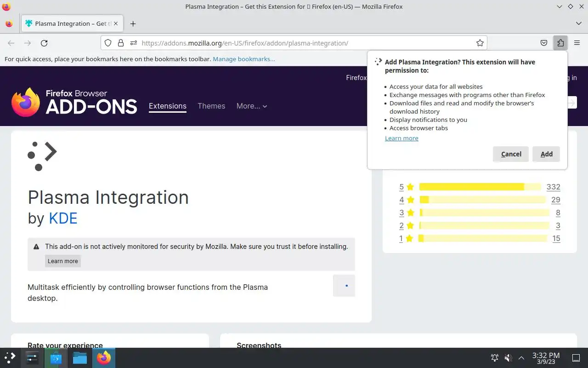The image size is (588, 368).
Task: Open the 15 one-star reviews count
Action: tap(556, 238)
